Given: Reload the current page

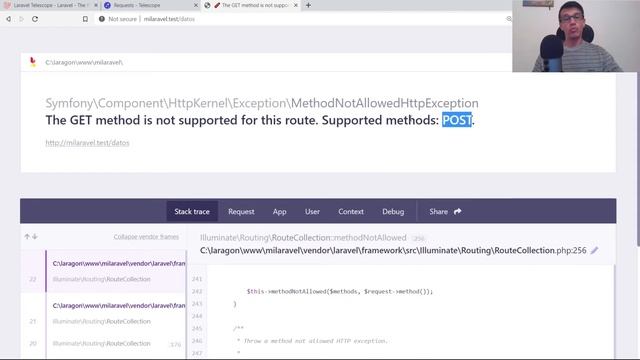Looking at the screenshot, I should coord(35,19).
